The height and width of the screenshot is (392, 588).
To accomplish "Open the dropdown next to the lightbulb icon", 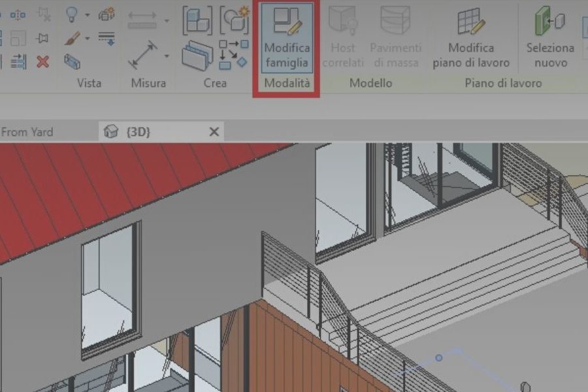I will (x=87, y=16).
